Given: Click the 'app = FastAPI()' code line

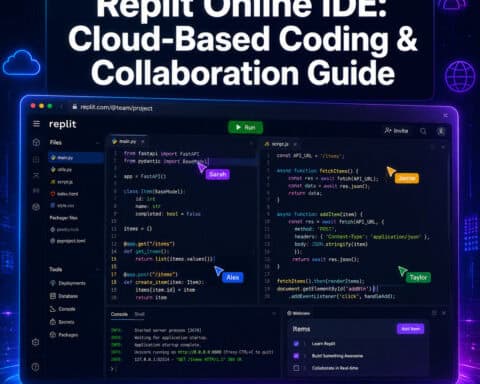Looking at the screenshot, I should coord(145,176).
